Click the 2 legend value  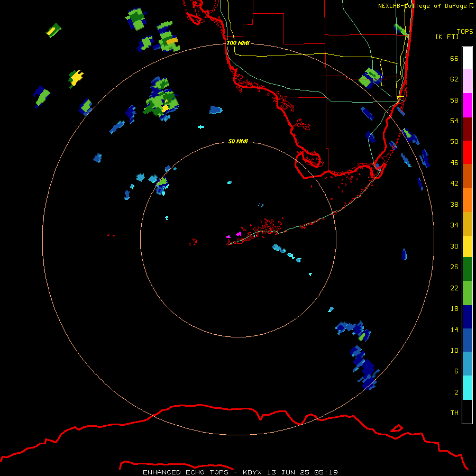tap(456, 392)
